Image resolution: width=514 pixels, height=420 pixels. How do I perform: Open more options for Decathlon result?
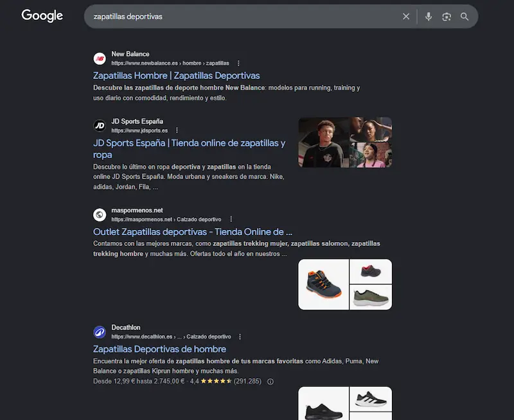(x=240, y=337)
